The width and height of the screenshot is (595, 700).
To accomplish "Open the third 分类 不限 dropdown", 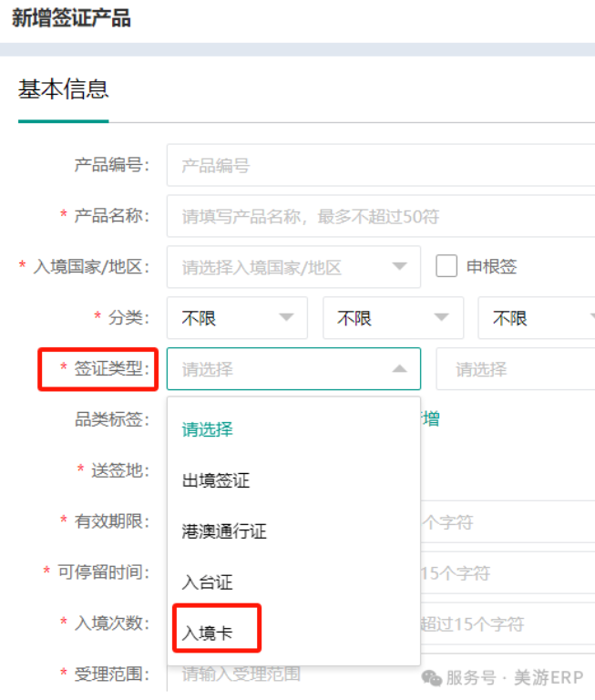I will coord(538,318).
